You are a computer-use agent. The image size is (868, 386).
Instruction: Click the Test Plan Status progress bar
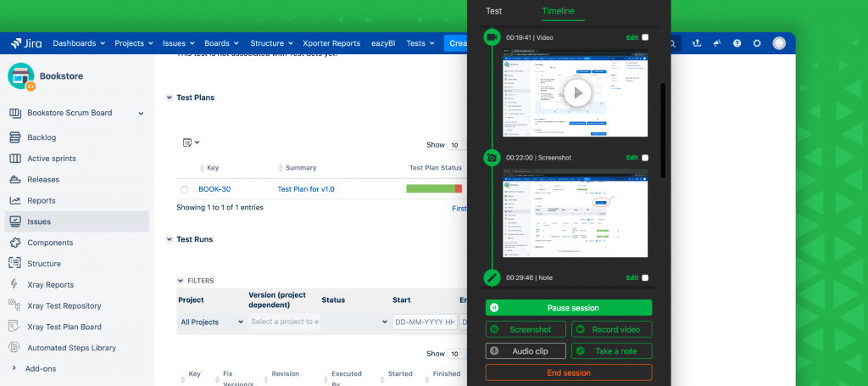click(x=434, y=189)
